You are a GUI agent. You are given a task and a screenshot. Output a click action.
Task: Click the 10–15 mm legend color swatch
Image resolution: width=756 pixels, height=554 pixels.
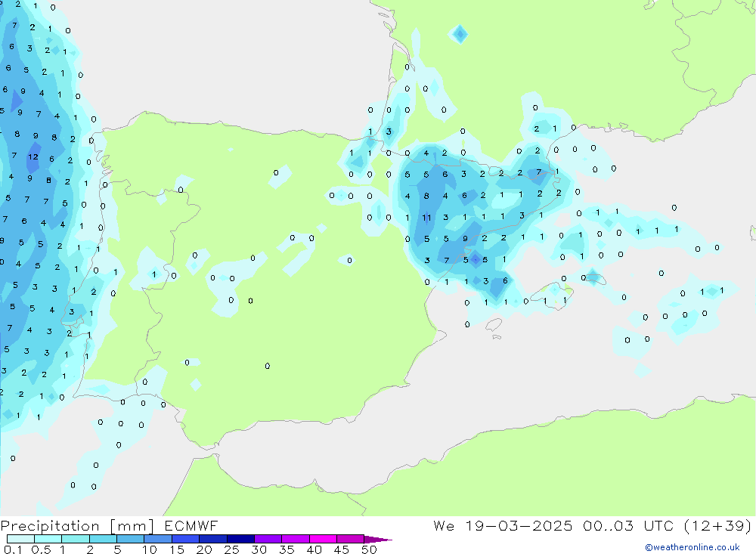(158, 539)
